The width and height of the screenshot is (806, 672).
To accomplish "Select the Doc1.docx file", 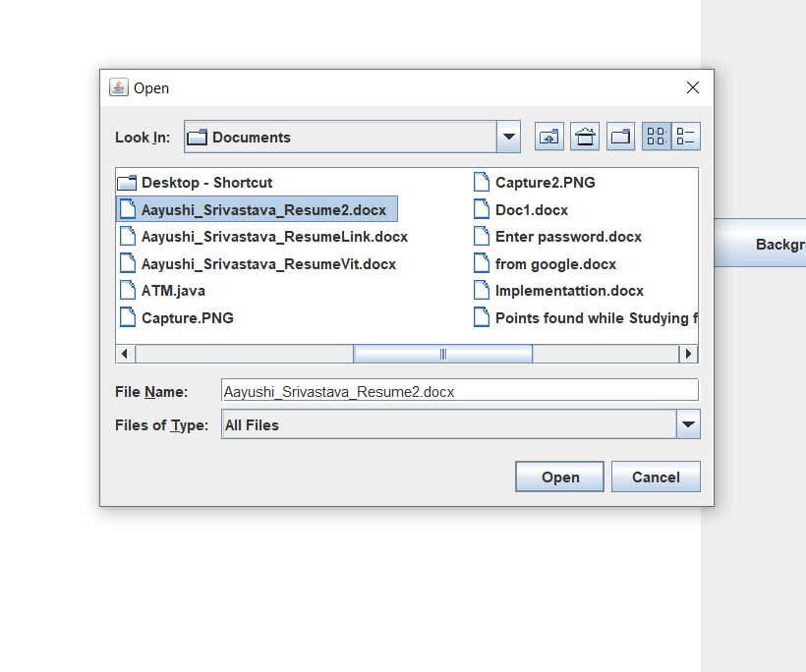I will [x=520, y=209].
